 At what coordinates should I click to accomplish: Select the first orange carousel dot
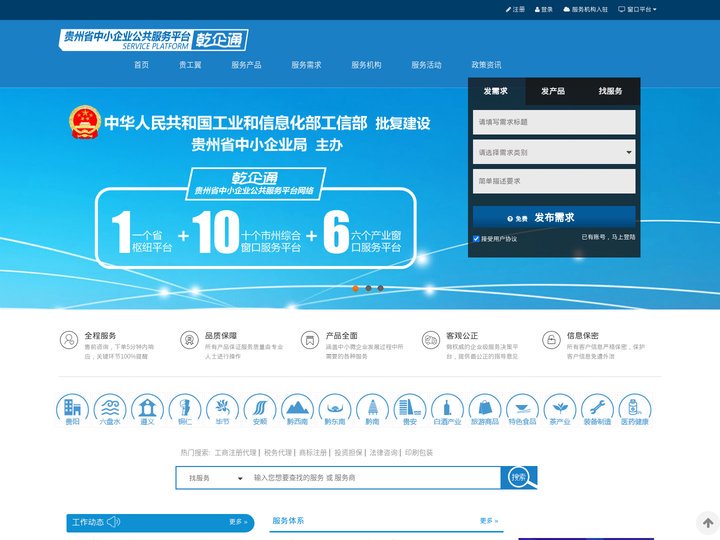point(355,288)
